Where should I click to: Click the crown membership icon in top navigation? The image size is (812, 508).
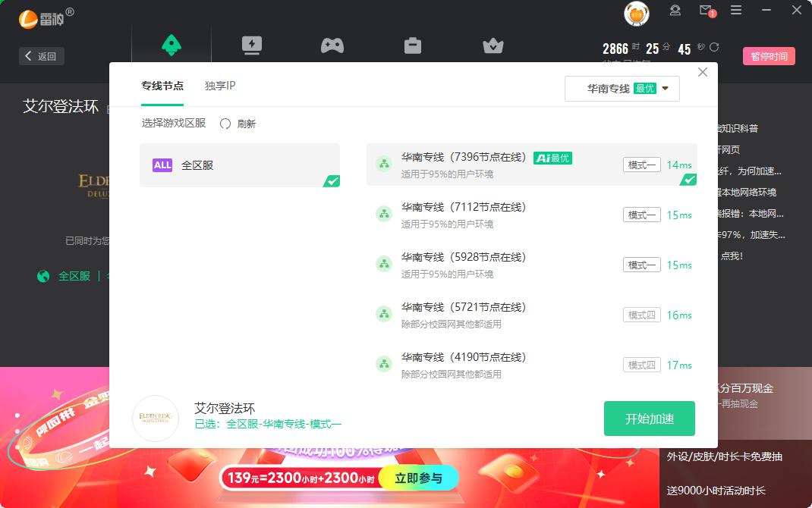point(493,44)
